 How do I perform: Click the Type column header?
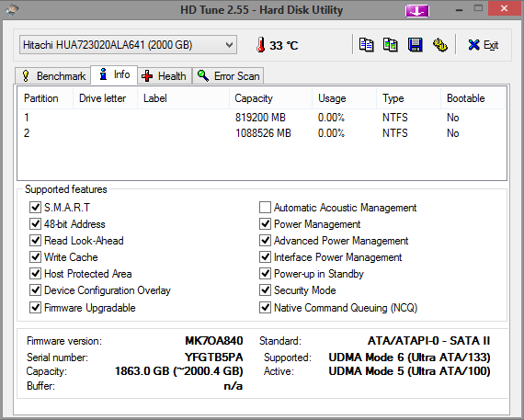point(409,98)
